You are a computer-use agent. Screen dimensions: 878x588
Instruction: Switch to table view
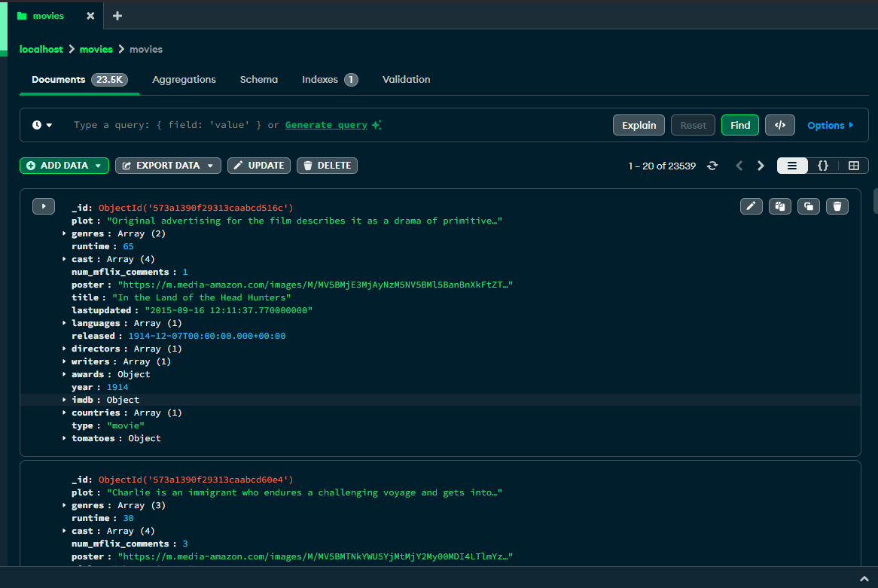pyautogui.click(x=853, y=166)
